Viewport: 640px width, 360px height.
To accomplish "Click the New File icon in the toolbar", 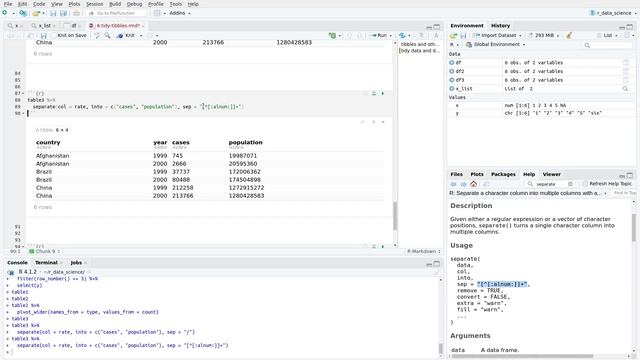I will [x=4, y=13].
